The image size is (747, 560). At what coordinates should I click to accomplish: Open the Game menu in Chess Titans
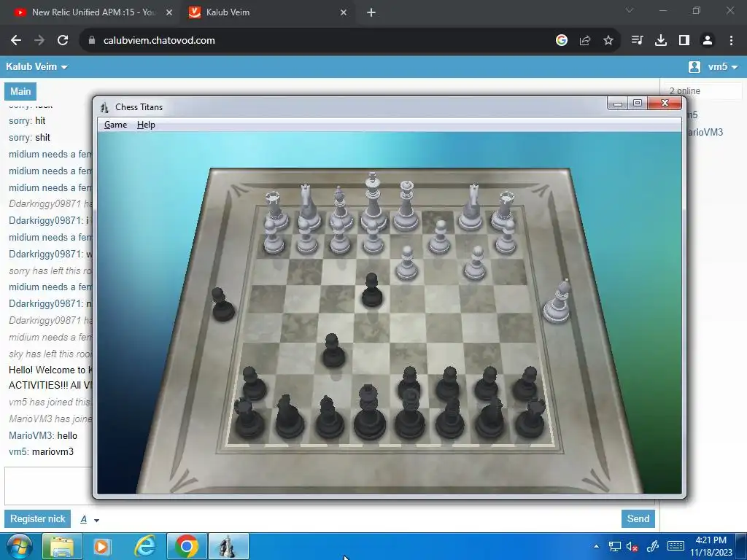[115, 125]
